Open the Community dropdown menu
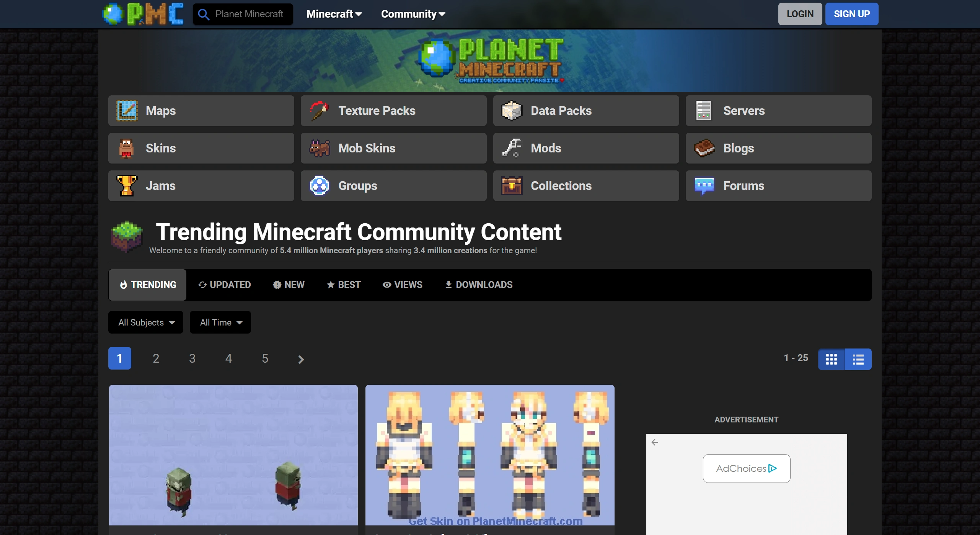The image size is (980, 535). 413,14
